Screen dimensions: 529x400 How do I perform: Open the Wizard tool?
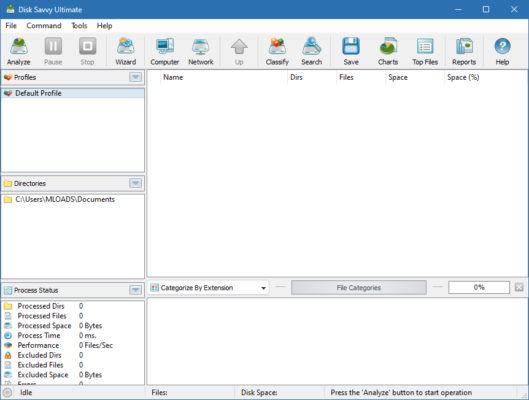click(126, 51)
